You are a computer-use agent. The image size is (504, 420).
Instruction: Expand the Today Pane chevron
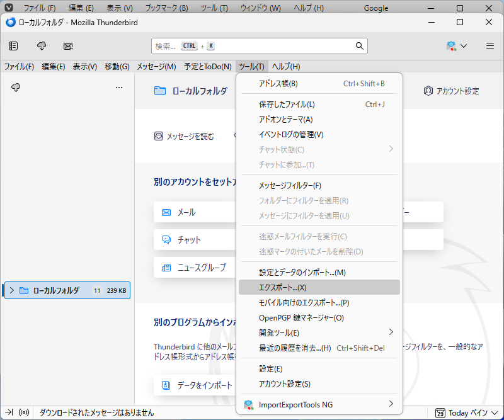pos(495,413)
